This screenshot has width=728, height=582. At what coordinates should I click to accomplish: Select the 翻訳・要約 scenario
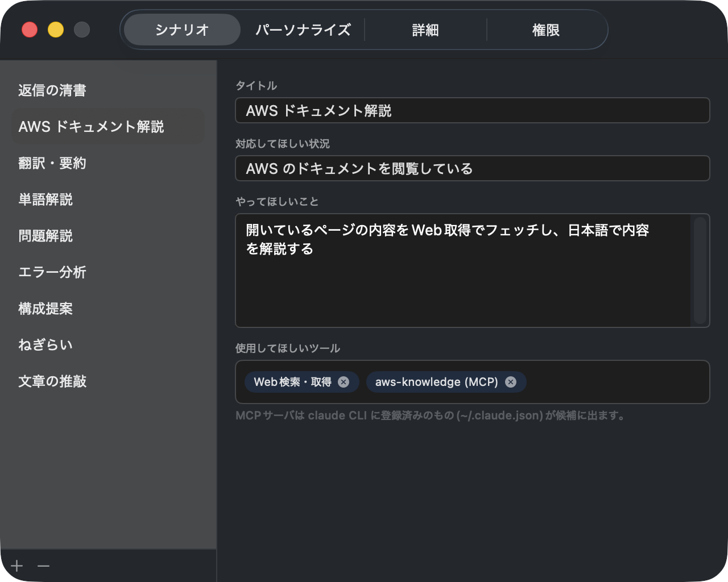tap(108, 163)
